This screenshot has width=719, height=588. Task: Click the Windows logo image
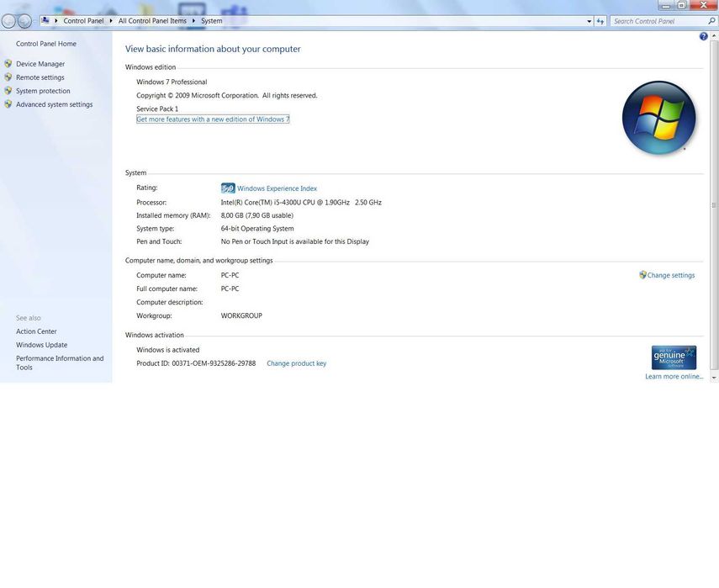pyautogui.click(x=659, y=118)
